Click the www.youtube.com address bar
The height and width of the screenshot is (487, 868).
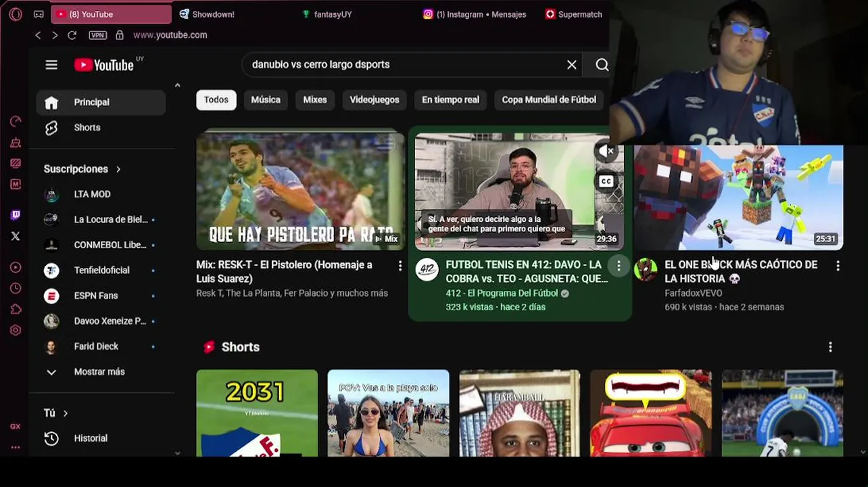pos(170,35)
